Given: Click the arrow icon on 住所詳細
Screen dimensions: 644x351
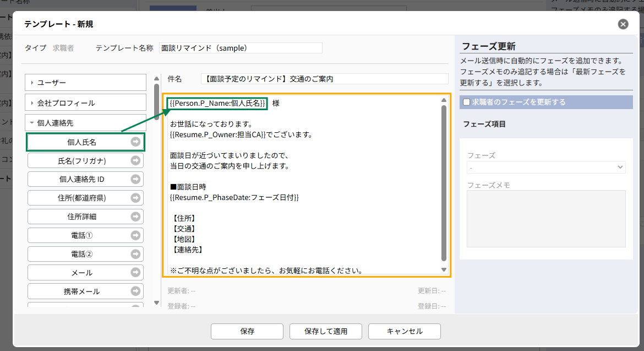Looking at the screenshot, I should (135, 217).
